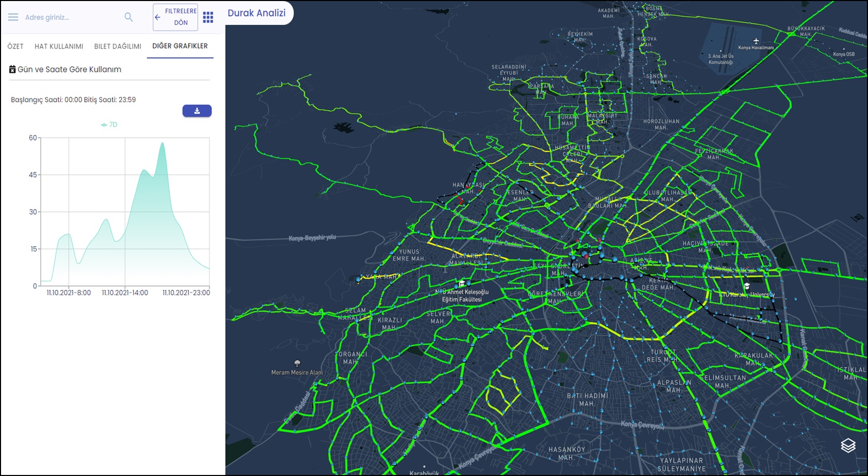868x476 pixels.
Task: Click calendar icon beside Gün ve Saate Göre Kullanım
Action: pyautogui.click(x=12, y=69)
